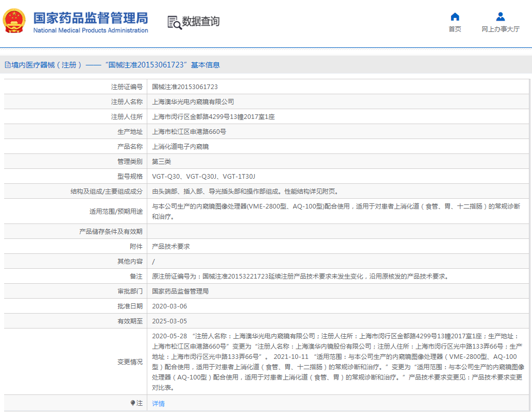Click the expiry date 2025-03-05
This screenshot has height=414, width=532.
[169, 321]
